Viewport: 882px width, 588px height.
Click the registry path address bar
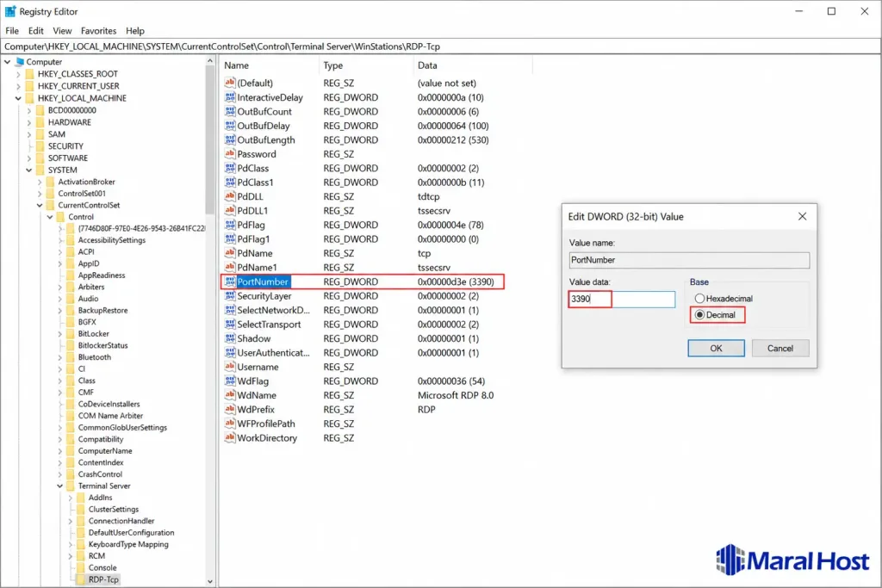point(440,46)
